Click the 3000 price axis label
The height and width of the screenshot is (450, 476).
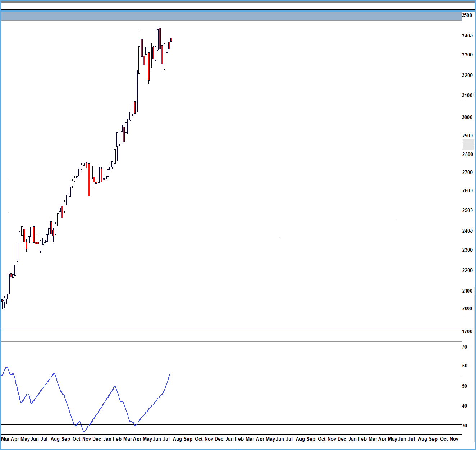pos(467,117)
